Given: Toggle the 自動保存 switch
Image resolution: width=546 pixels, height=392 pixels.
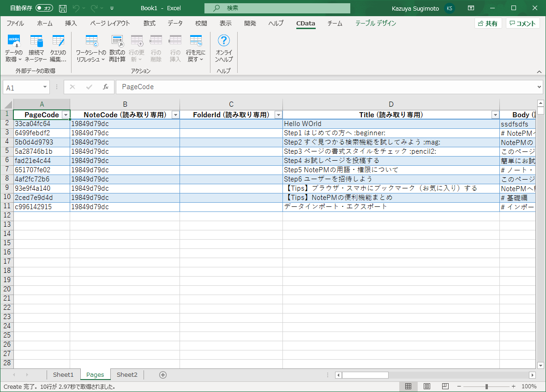Looking at the screenshot, I should [44, 8].
